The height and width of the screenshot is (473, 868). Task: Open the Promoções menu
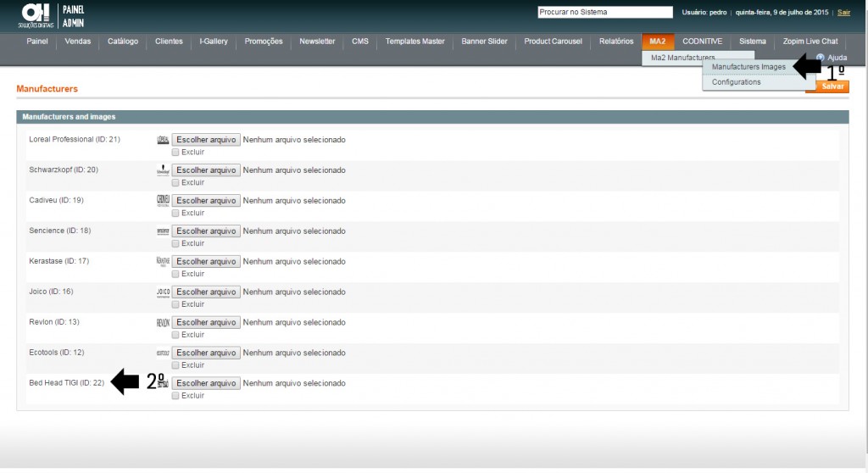[264, 42]
